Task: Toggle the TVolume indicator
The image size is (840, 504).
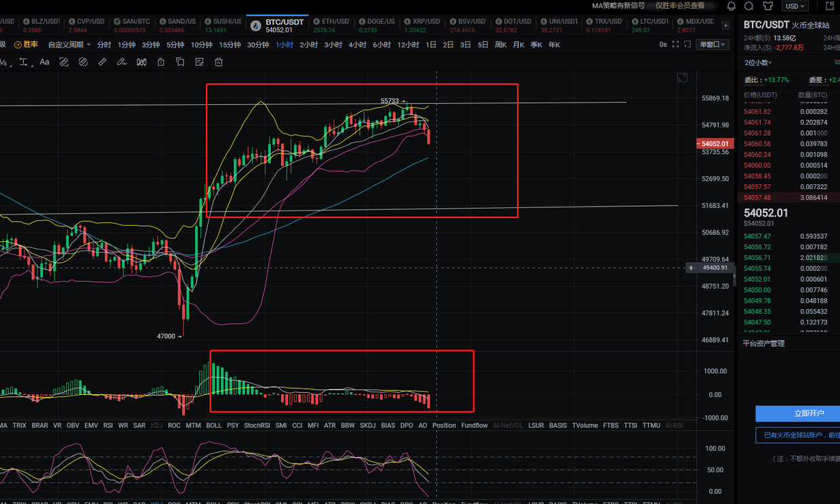Action: pyautogui.click(x=585, y=425)
